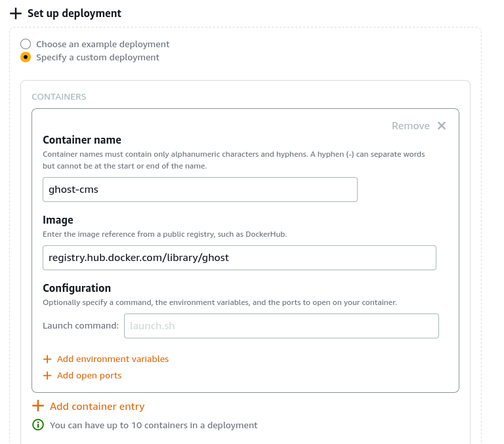Click the Launch command label text
This screenshot has height=444, width=504.
pos(81,326)
